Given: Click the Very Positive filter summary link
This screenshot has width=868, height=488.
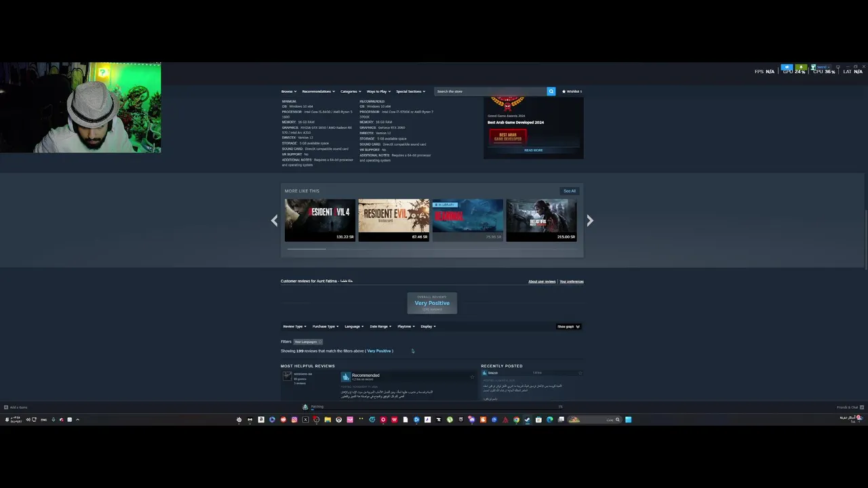Looking at the screenshot, I should (379, 351).
